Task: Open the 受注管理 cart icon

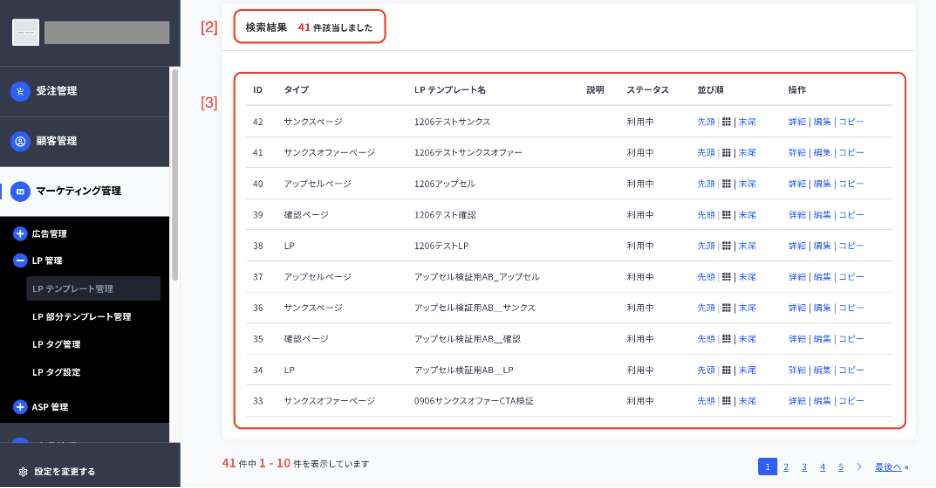Action: [20, 91]
